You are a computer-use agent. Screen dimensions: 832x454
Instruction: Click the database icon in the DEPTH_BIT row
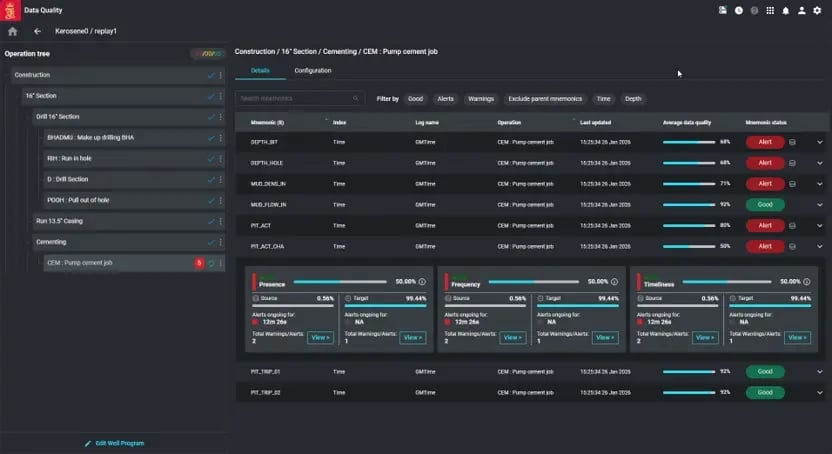792,142
